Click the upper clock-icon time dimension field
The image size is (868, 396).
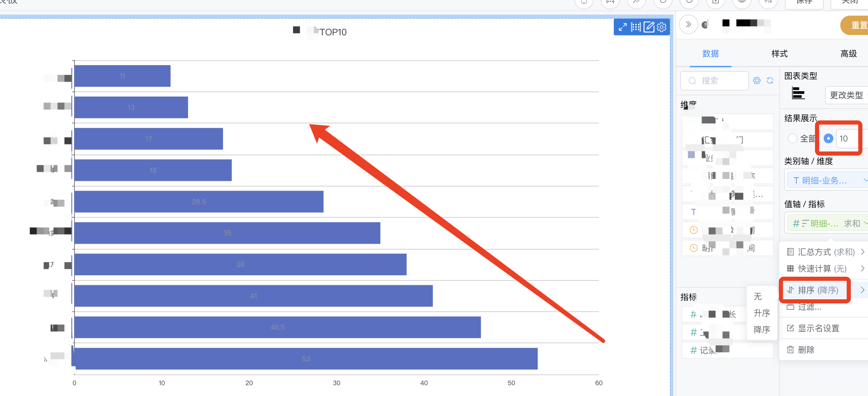[727, 230]
